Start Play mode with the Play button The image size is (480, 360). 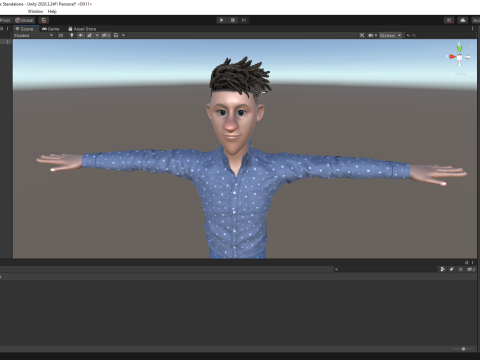tap(221, 20)
